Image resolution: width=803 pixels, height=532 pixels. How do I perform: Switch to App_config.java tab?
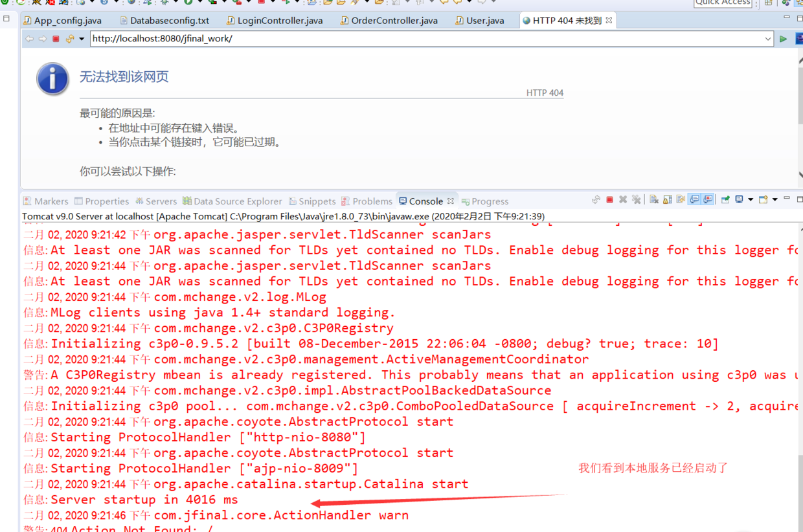[x=64, y=21]
